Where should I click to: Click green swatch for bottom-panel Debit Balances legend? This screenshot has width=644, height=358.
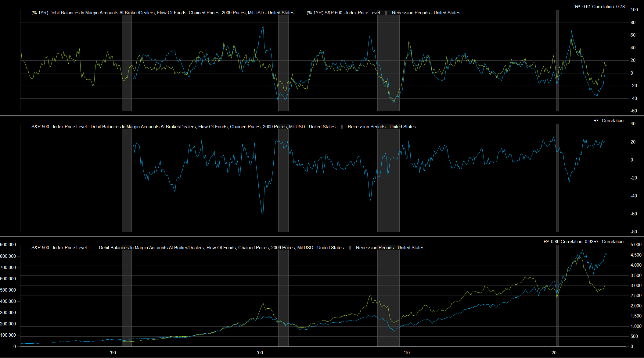pyautogui.click(x=93, y=248)
